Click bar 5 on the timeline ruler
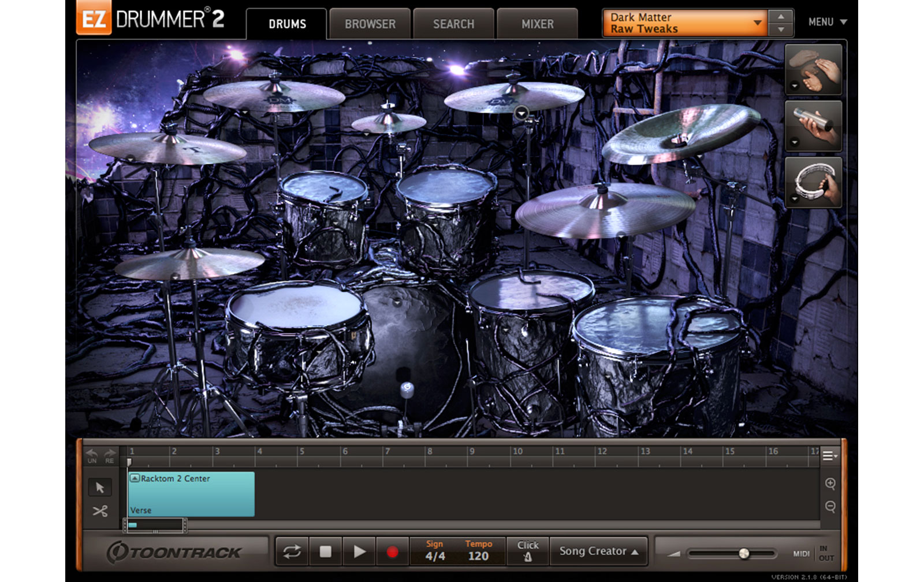 [x=301, y=451]
